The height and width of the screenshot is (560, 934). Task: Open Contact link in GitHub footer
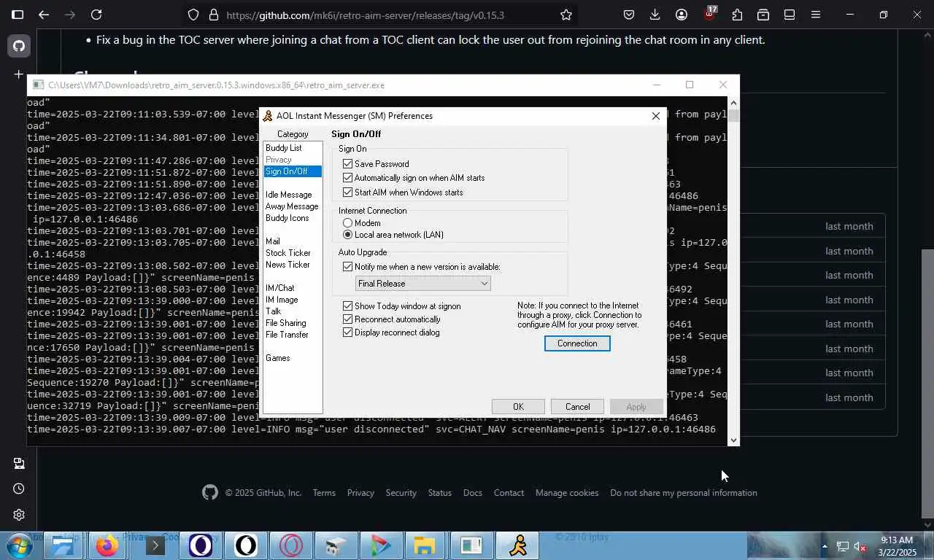click(x=509, y=493)
